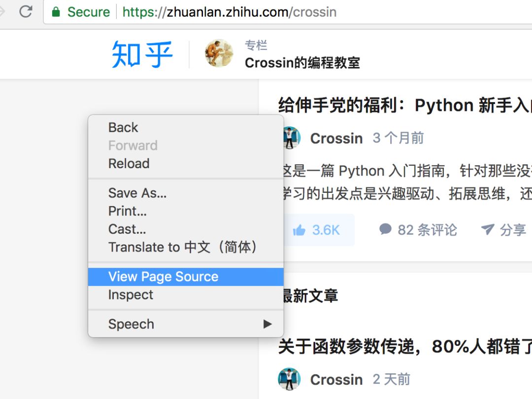Select Back in the context menu
Image resolution: width=532 pixels, height=399 pixels.
(186, 128)
